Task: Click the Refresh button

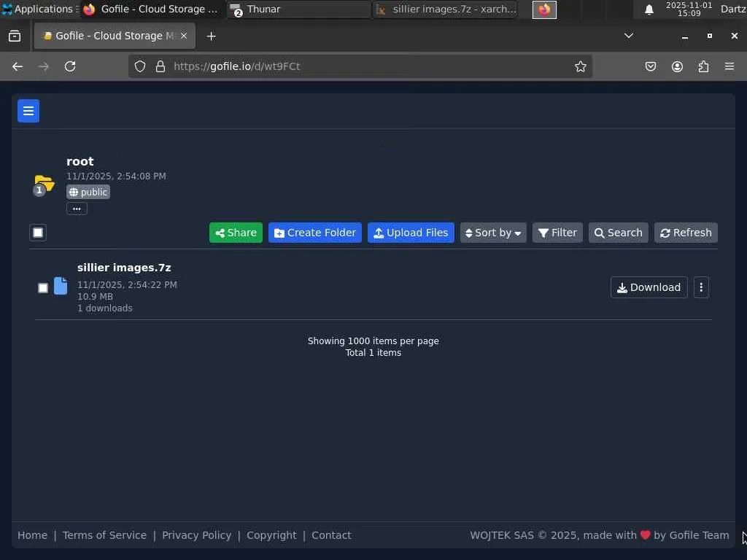Action: pos(686,233)
